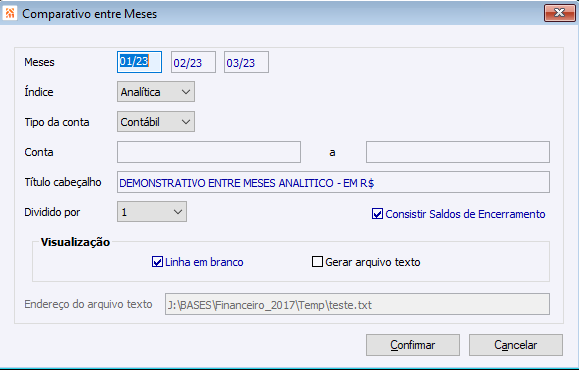Click the Título cabeçalho label
This screenshot has width=579, height=370.
click(63, 182)
